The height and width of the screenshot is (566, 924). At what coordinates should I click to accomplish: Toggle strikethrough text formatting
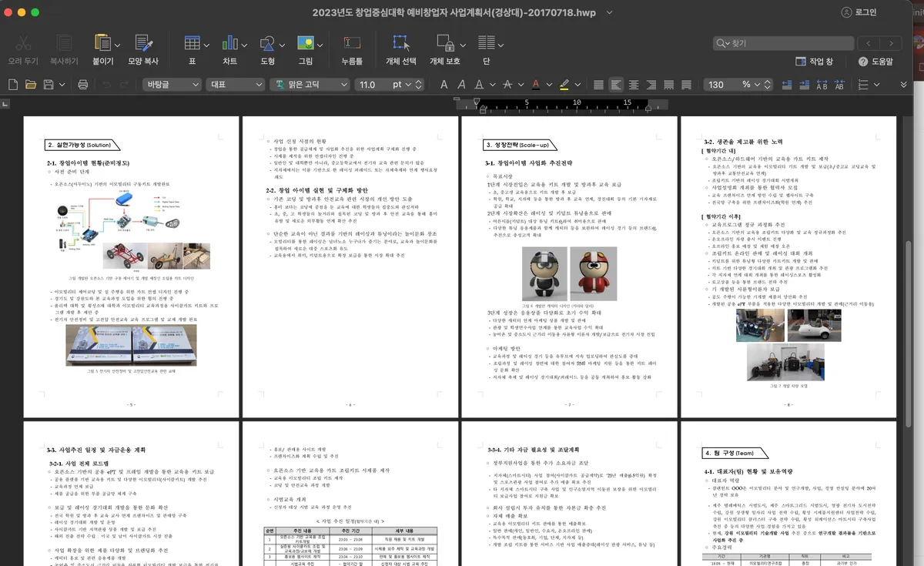pos(507,84)
